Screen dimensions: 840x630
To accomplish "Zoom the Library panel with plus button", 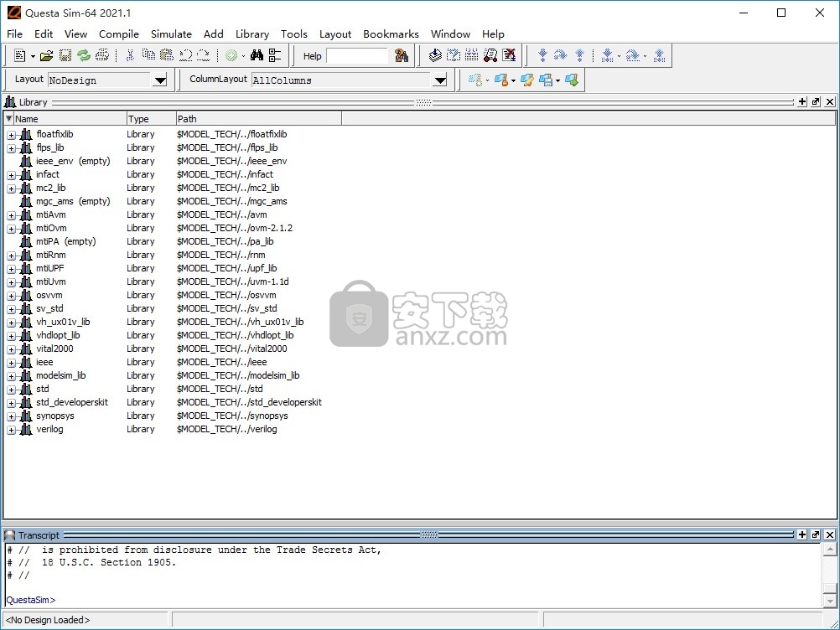I will click(802, 101).
